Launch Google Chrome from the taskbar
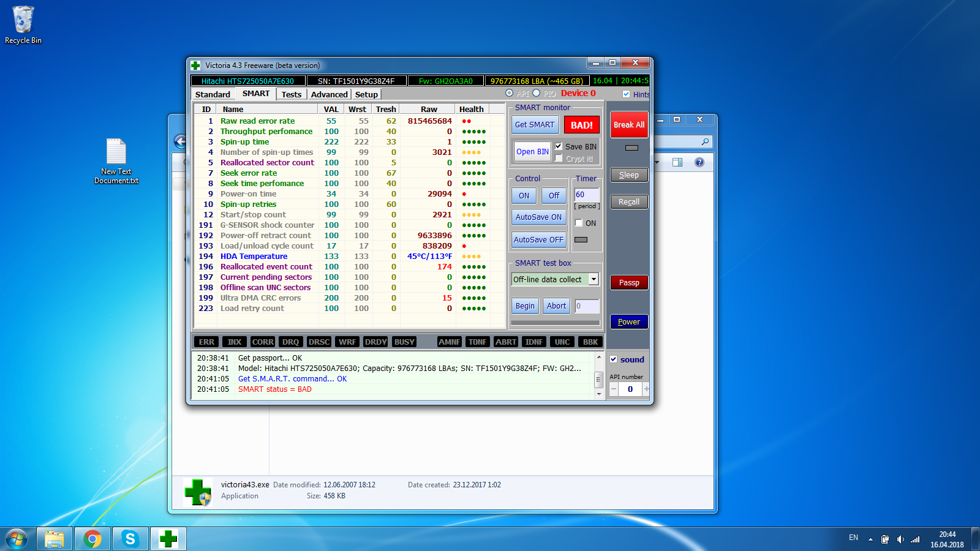 [92, 539]
